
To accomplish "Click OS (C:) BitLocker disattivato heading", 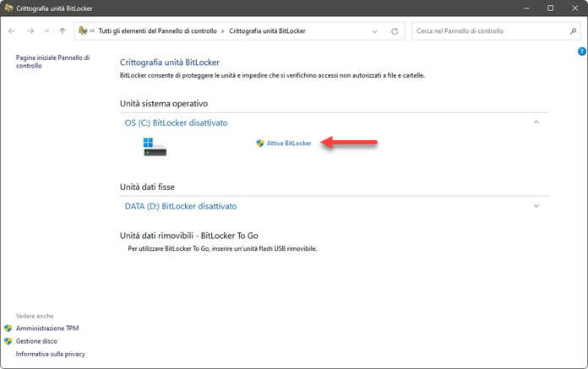I will 176,123.
